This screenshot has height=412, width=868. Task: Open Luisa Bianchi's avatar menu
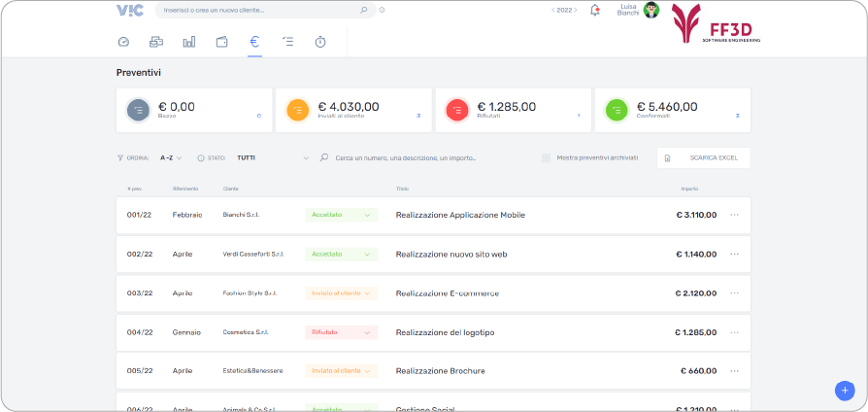(x=651, y=10)
